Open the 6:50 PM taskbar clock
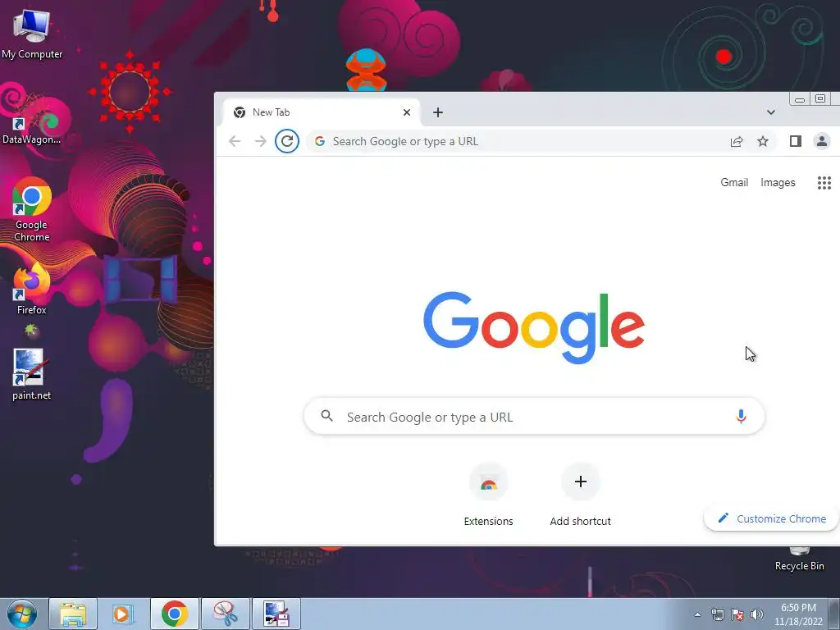The height and width of the screenshot is (630, 840). coord(798,614)
